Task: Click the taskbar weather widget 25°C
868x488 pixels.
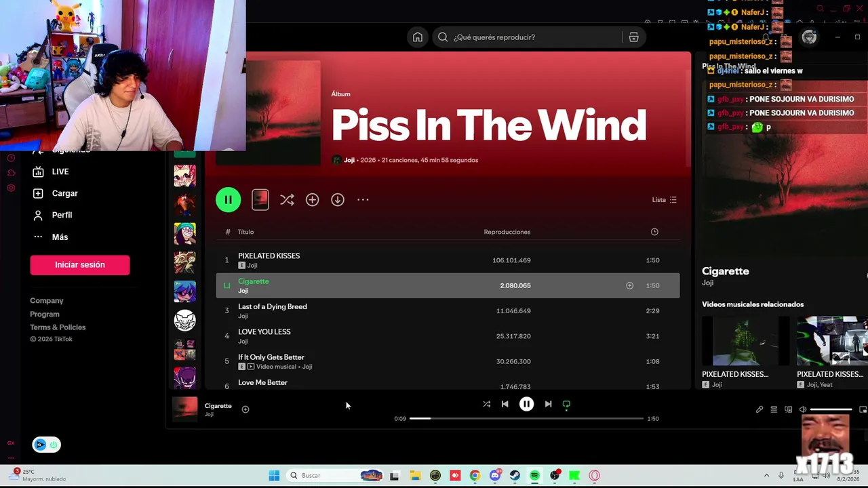Action: [x=39, y=475]
